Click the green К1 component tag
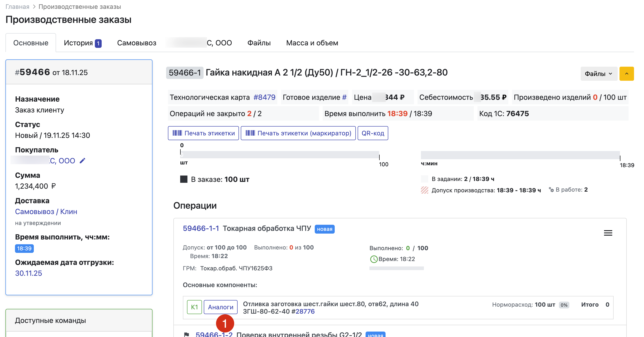644x337 pixels. [x=194, y=307]
